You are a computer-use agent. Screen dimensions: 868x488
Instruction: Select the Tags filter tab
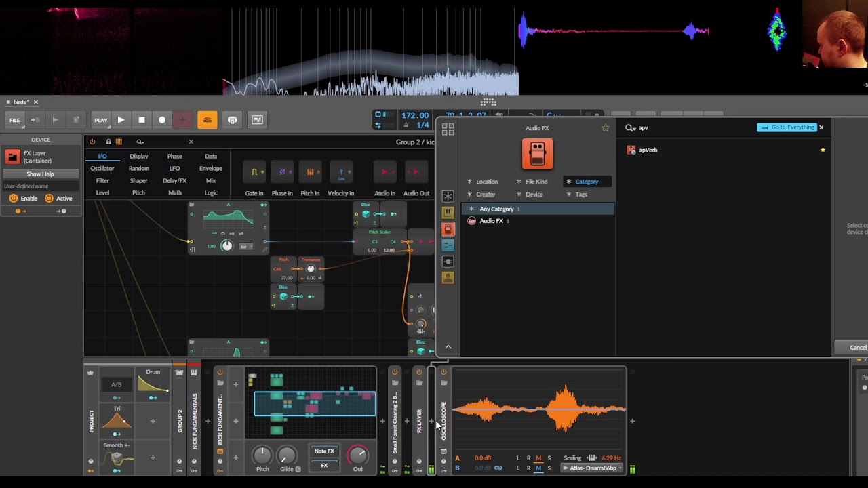pos(581,195)
